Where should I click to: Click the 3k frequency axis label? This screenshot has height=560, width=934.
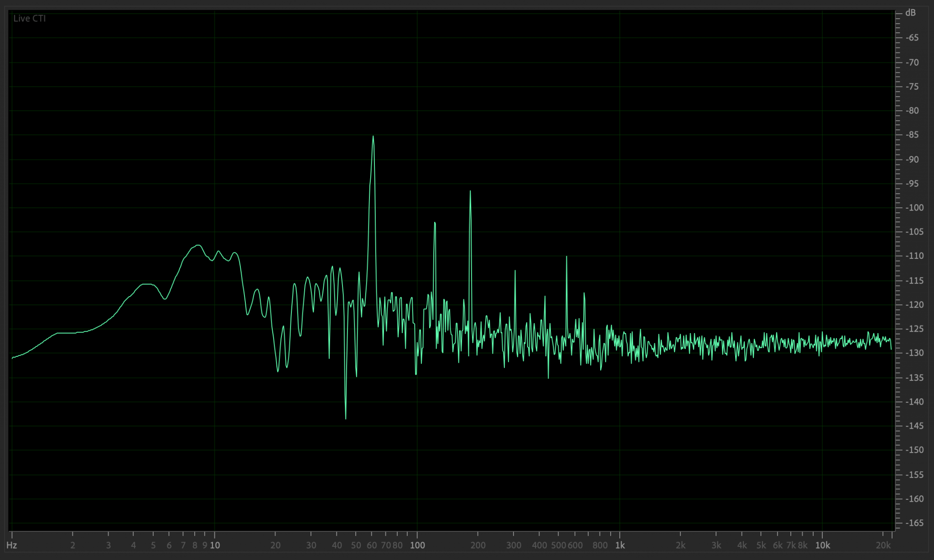click(716, 545)
